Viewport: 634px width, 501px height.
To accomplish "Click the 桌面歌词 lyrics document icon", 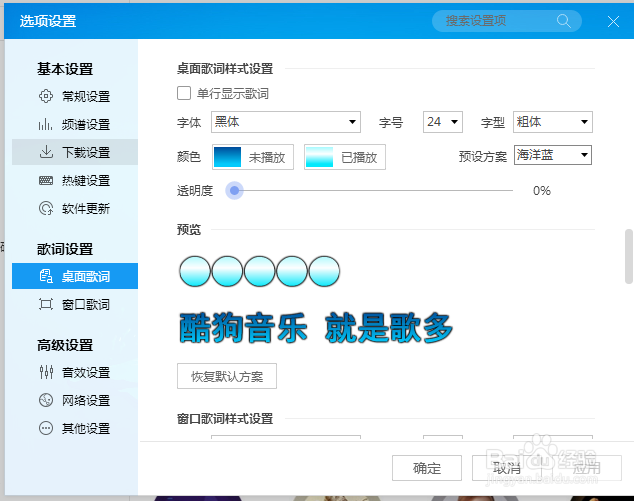I will pos(46,276).
